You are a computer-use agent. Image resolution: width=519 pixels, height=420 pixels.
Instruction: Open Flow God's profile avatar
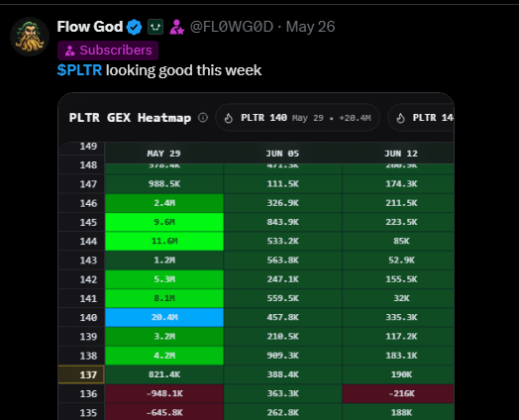pyautogui.click(x=30, y=37)
